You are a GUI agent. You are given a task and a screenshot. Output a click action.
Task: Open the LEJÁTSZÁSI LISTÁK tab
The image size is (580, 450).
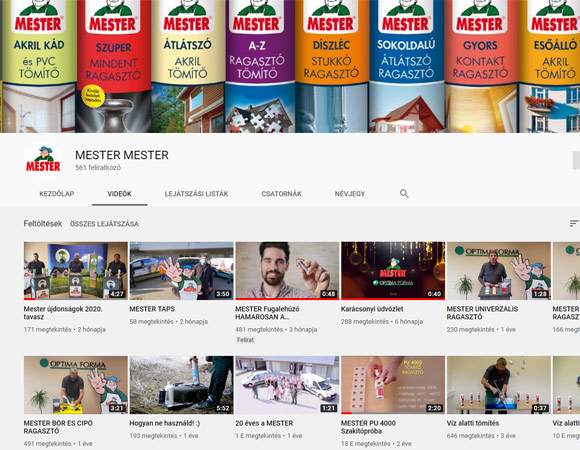tap(196, 194)
